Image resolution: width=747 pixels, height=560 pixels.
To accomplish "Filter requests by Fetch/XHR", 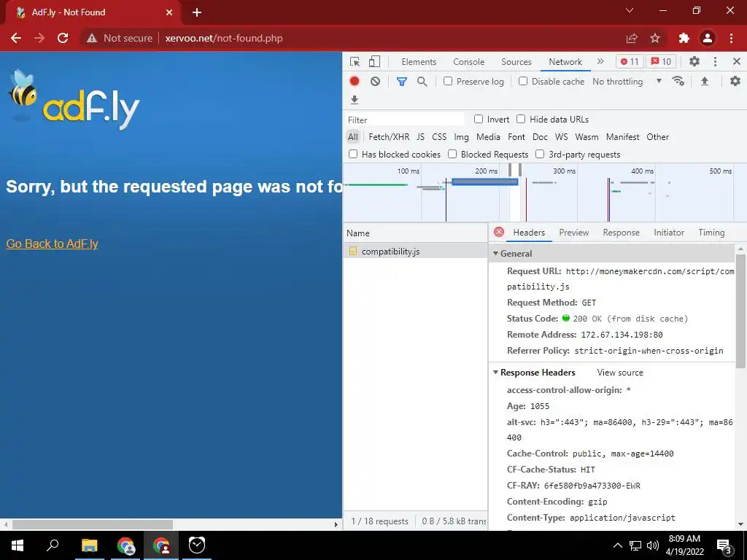I will tap(389, 136).
